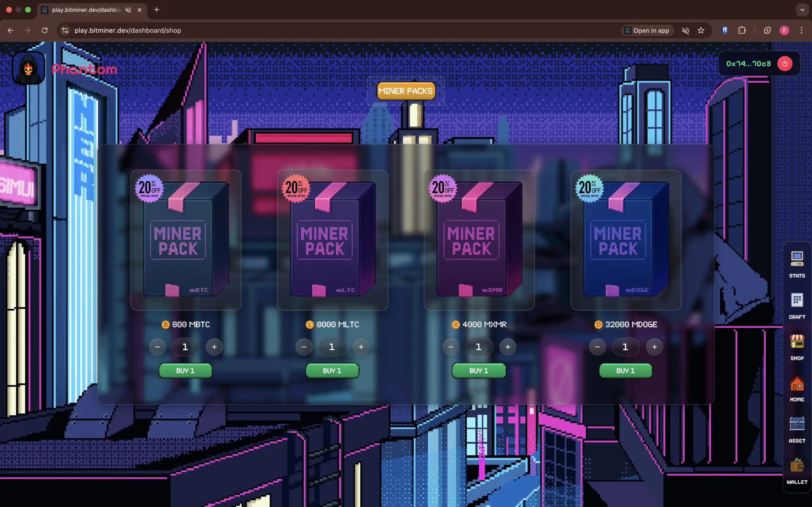The height and width of the screenshot is (507, 812).
Task: Open the tab search chevron
Action: [802, 10]
